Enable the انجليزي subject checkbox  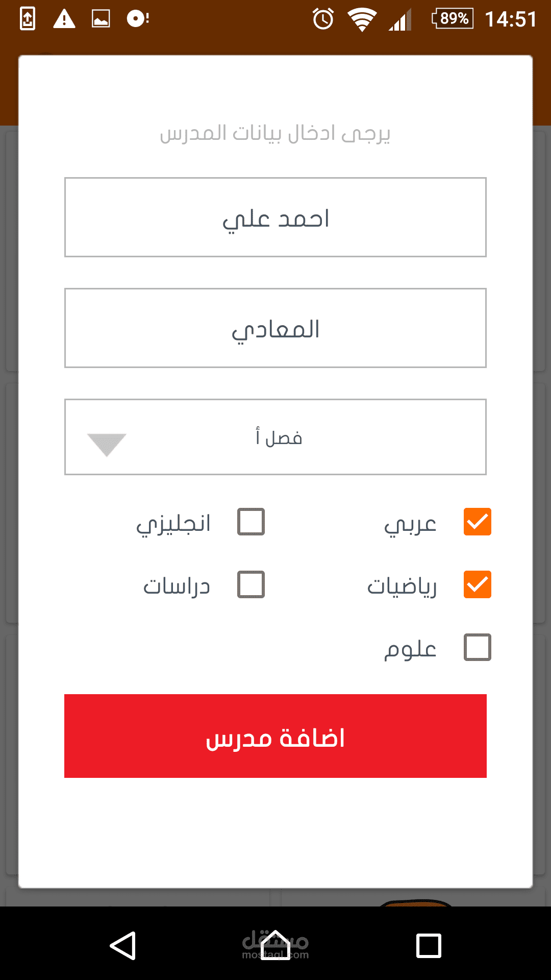[x=251, y=522]
